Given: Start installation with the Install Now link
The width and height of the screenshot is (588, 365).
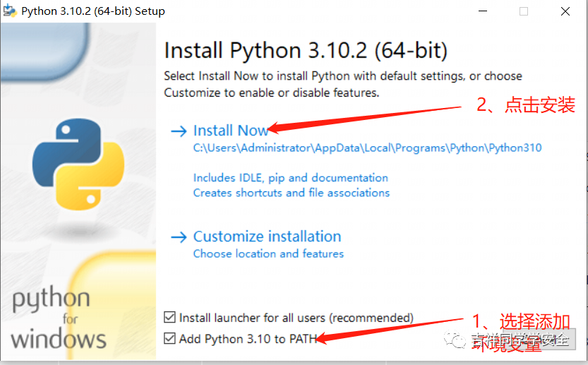Looking at the screenshot, I should tap(231, 131).
